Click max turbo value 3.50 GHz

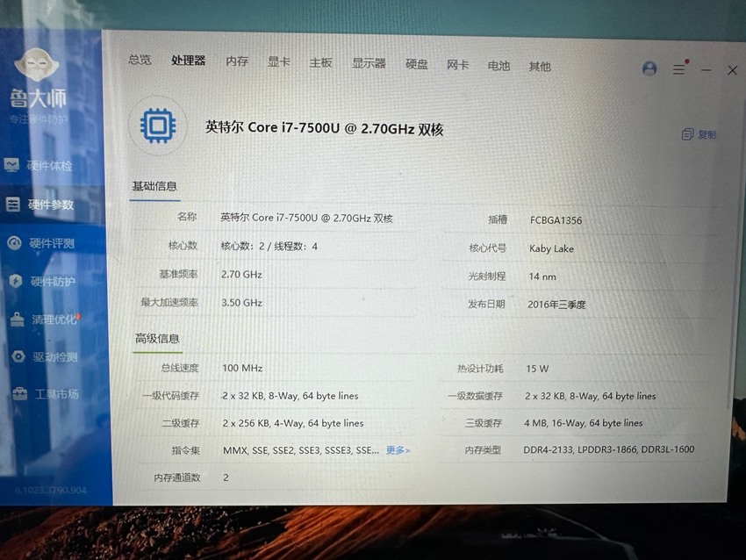point(241,303)
